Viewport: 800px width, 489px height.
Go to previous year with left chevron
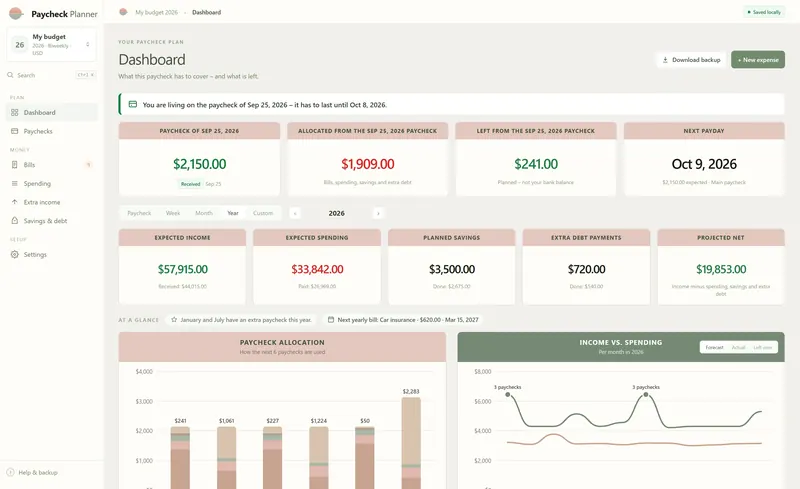click(x=295, y=213)
